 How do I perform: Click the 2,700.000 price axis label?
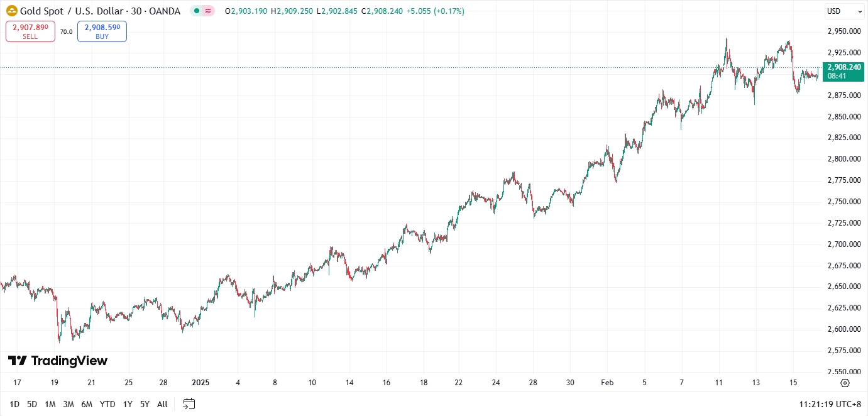(844, 244)
